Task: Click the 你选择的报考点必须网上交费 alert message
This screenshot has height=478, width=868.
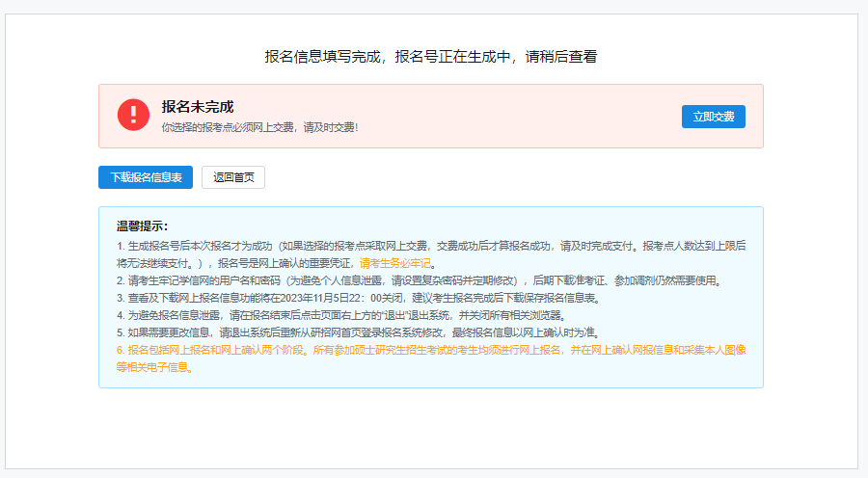Action: point(259,127)
